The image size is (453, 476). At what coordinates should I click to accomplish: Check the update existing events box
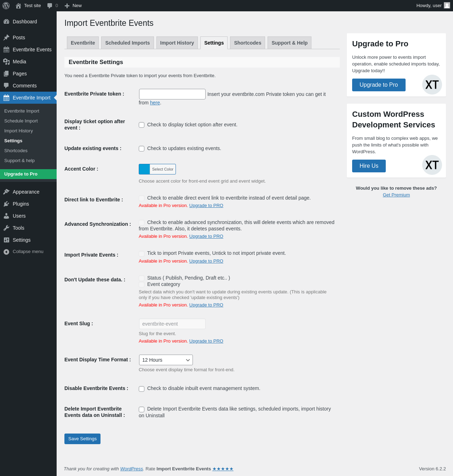tap(142, 149)
